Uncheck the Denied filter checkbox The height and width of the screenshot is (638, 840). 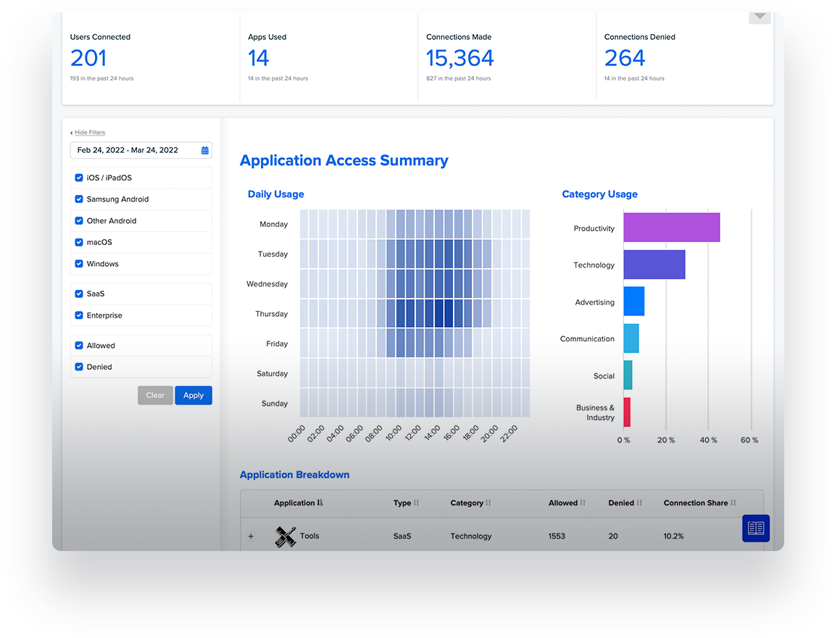tap(79, 367)
